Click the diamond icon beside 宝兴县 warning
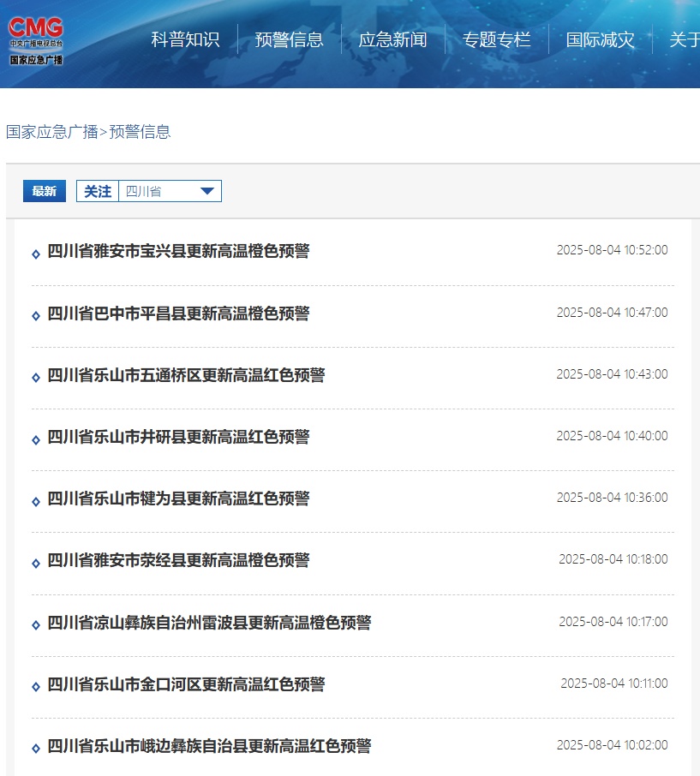 (34, 253)
